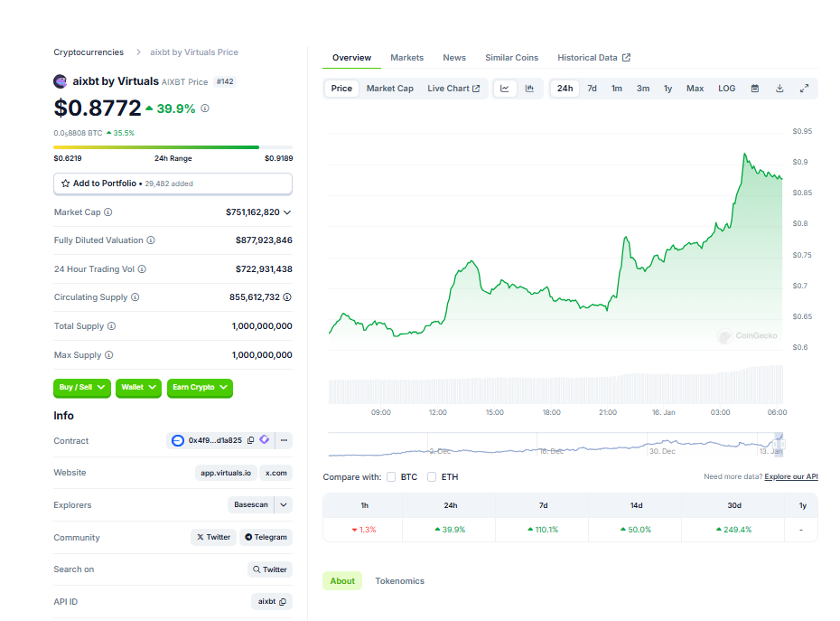Enable BTC comparison checkbox
This screenshot has height=621, width=840.
[391, 476]
